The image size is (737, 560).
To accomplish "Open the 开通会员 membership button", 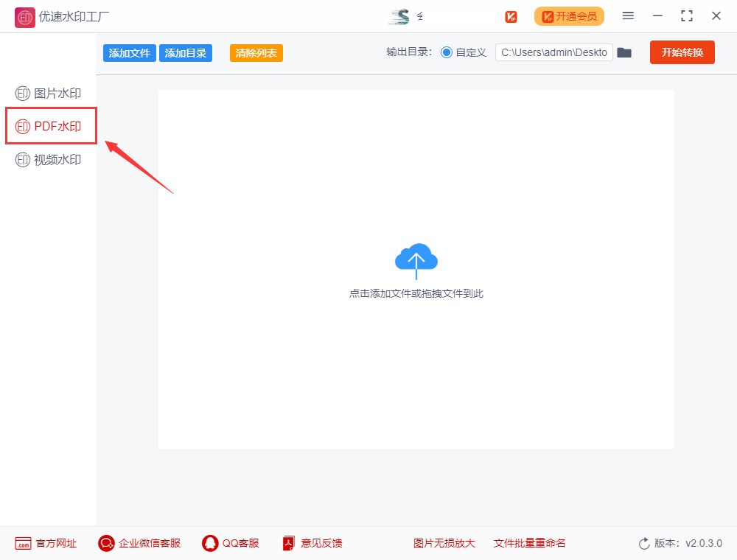I will point(569,16).
